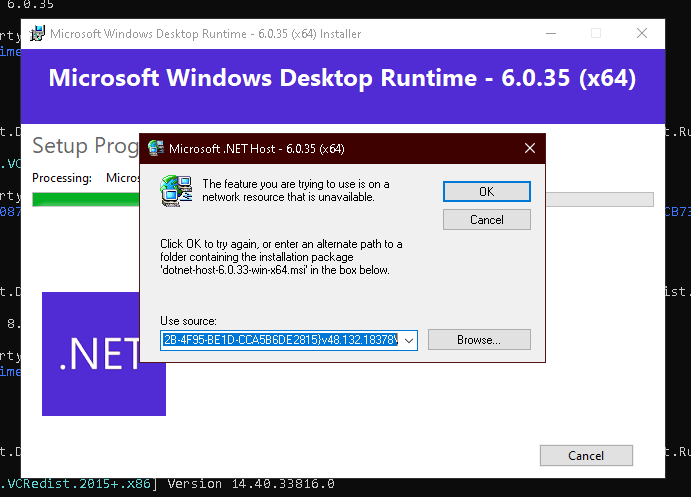Click the network resource computer icon

point(176,190)
